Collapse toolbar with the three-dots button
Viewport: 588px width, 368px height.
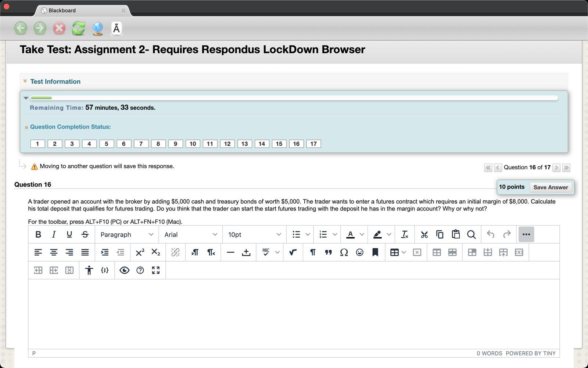tap(526, 234)
